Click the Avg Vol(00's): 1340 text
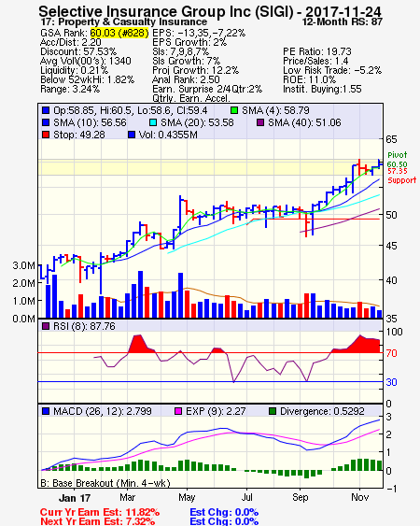This screenshot has width=420, height=526. point(86,61)
